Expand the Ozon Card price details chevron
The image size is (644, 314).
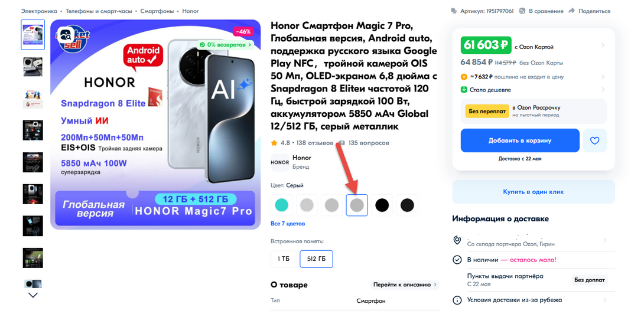pyautogui.click(x=603, y=45)
